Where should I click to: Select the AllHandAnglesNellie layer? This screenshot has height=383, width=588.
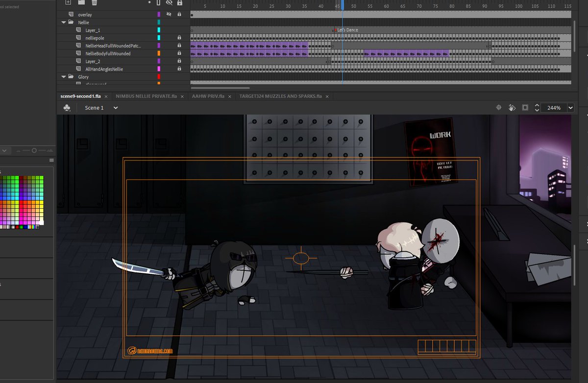click(104, 69)
